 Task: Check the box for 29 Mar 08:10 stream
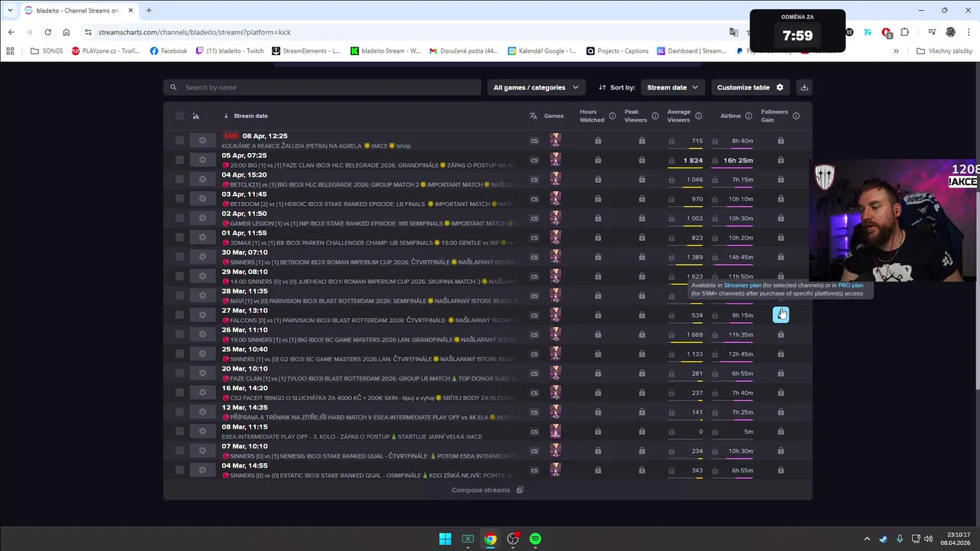tap(179, 276)
